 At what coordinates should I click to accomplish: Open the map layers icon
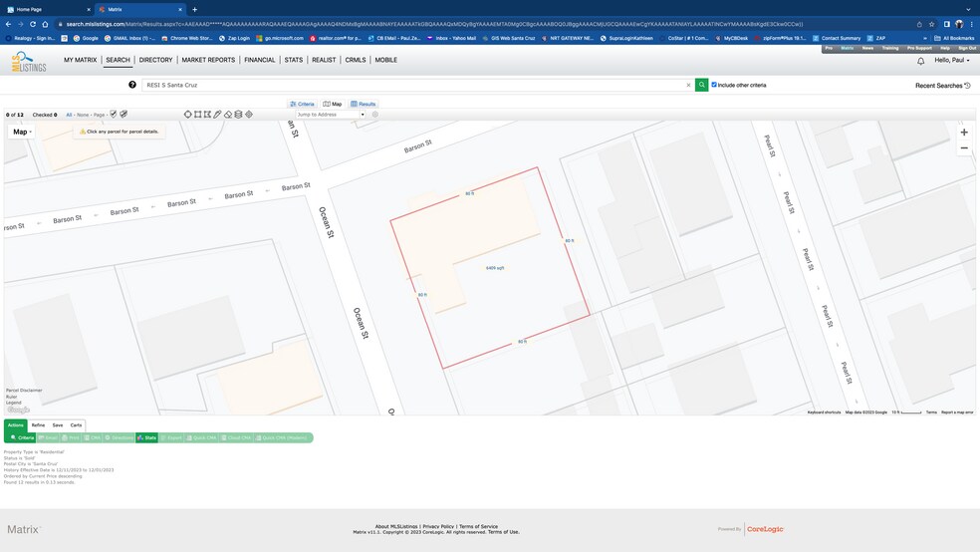click(238, 115)
